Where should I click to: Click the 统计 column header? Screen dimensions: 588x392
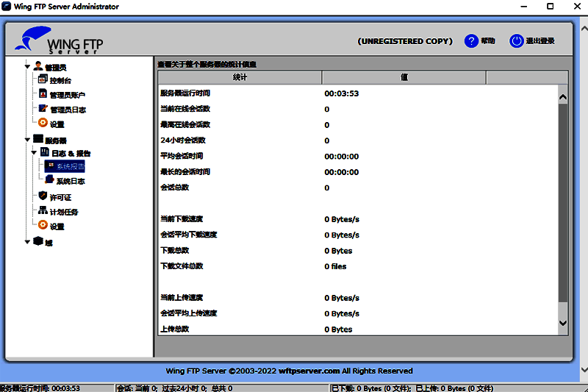coord(240,77)
